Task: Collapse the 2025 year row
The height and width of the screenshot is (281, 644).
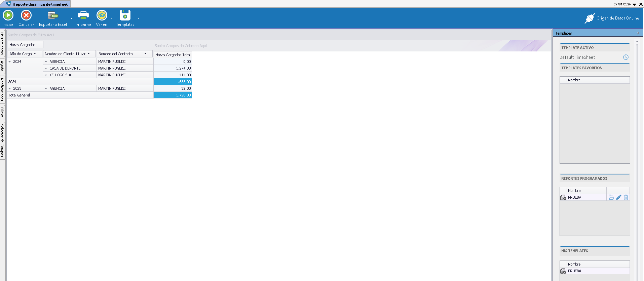Action: pyautogui.click(x=10, y=89)
